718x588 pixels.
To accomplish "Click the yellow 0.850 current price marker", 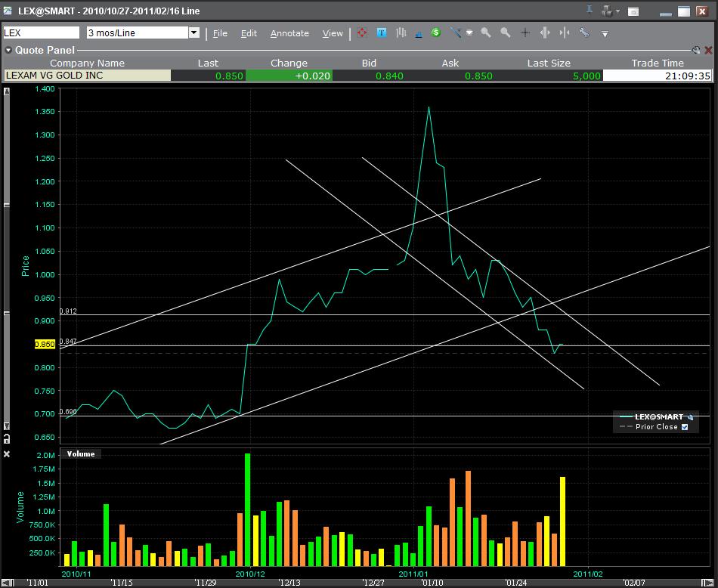I will click(x=45, y=345).
